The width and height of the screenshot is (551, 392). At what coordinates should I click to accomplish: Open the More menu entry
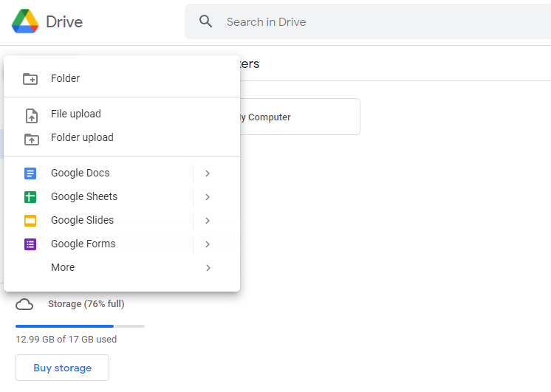click(122, 268)
